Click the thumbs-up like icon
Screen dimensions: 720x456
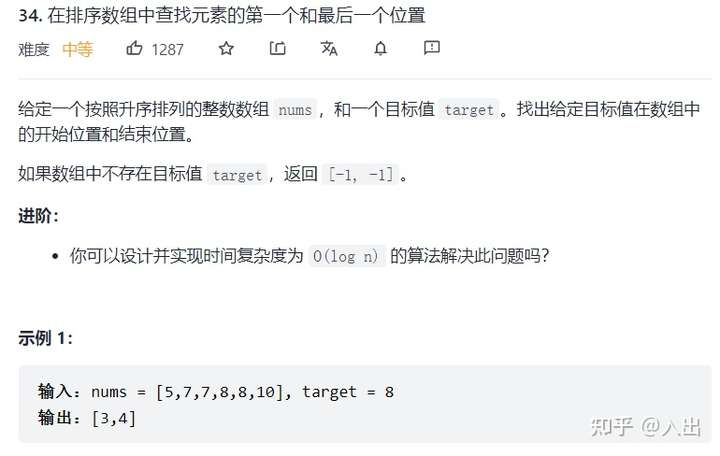pos(135,48)
